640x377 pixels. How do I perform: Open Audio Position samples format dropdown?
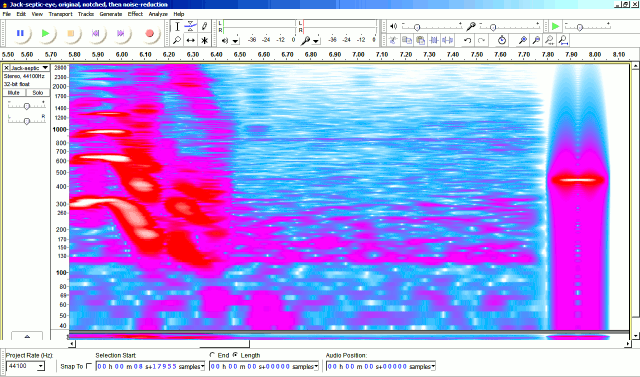coord(433,366)
